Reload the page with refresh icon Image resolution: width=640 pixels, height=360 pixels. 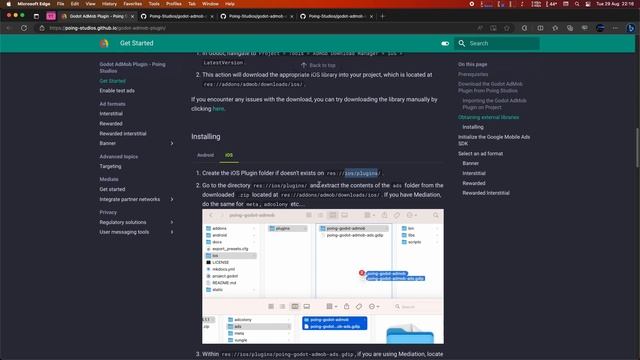point(24,28)
